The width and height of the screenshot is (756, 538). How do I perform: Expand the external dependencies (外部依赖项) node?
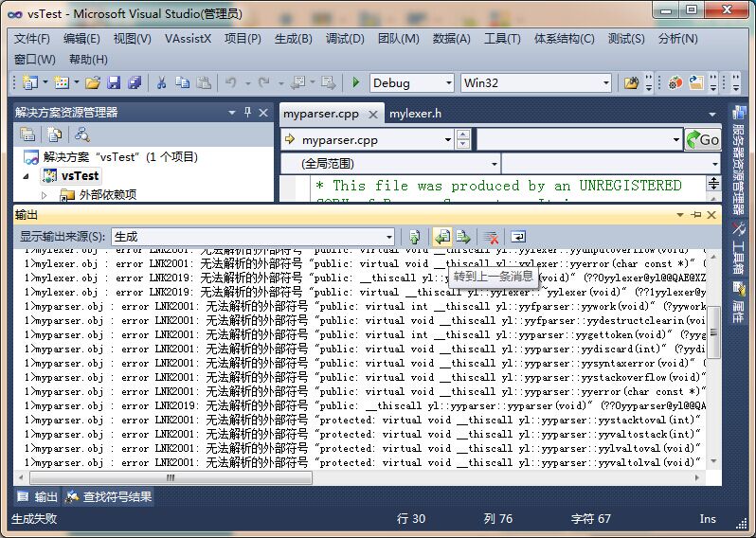tap(44, 195)
